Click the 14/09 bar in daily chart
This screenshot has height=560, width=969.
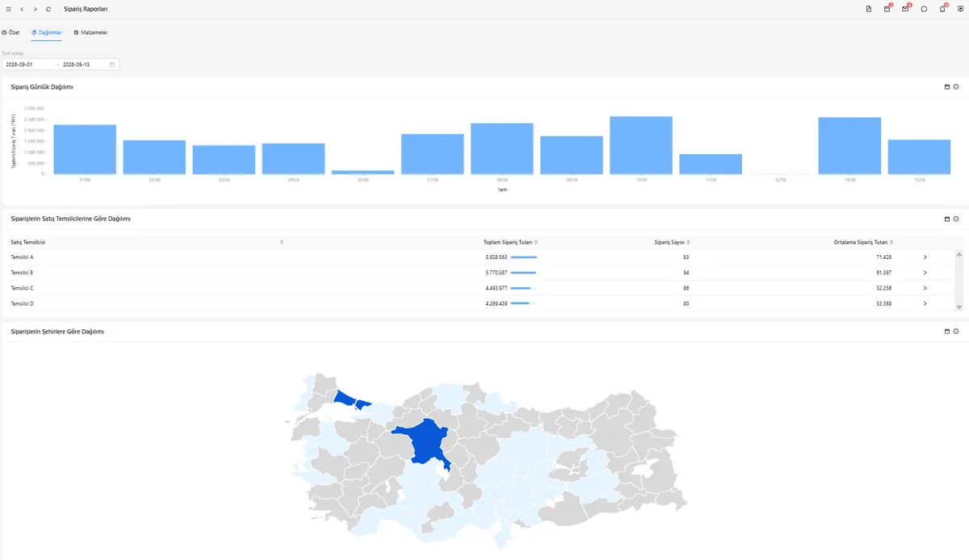pos(849,146)
